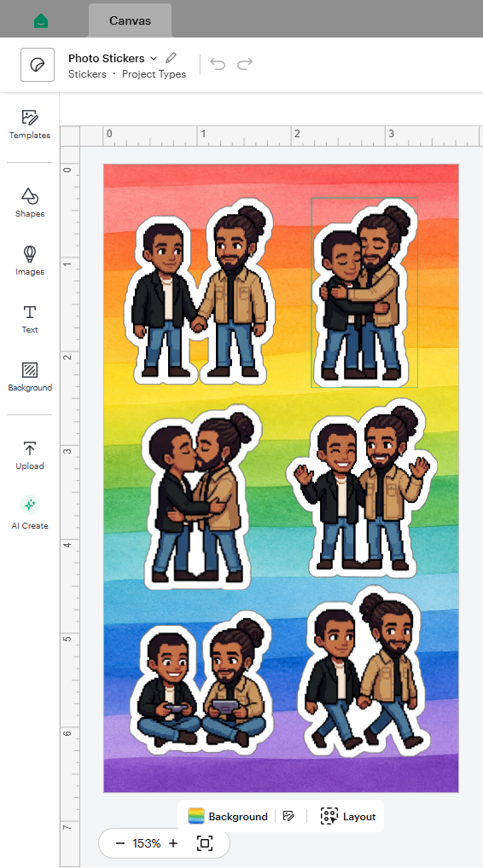Undo the last action
Viewport: 483px width, 868px height.
[218, 64]
